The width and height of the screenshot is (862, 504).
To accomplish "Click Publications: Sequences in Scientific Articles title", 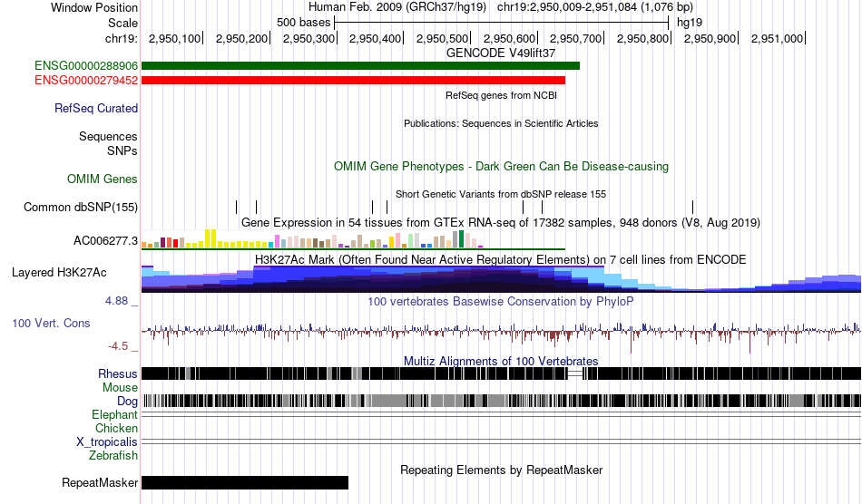I will click(x=501, y=123).
